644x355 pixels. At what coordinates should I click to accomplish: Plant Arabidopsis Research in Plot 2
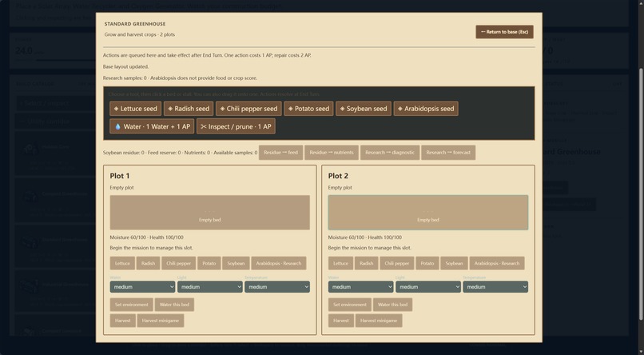(497, 263)
